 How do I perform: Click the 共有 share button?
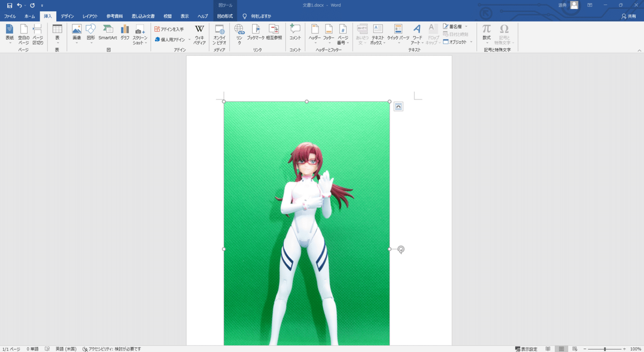pos(628,17)
